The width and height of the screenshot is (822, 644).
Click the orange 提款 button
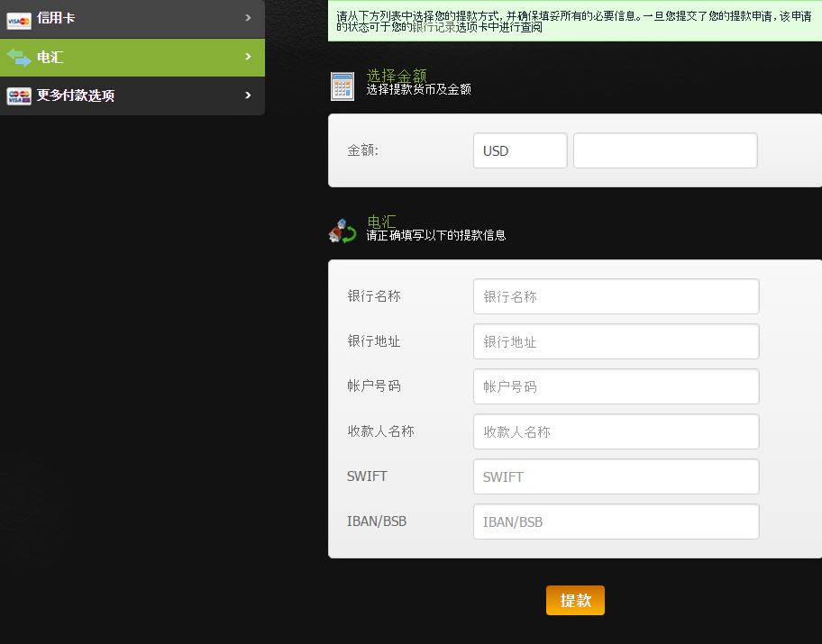[575, 601]
